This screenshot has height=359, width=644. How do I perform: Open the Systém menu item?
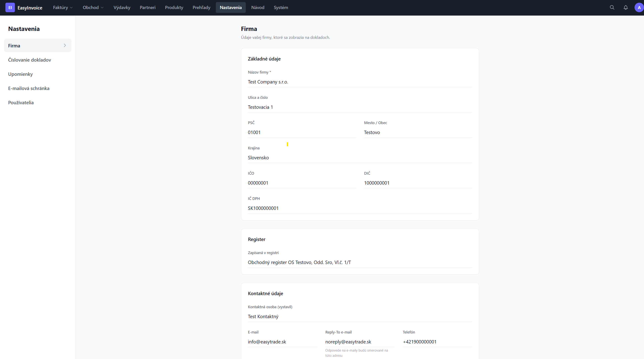click(281, 7)
